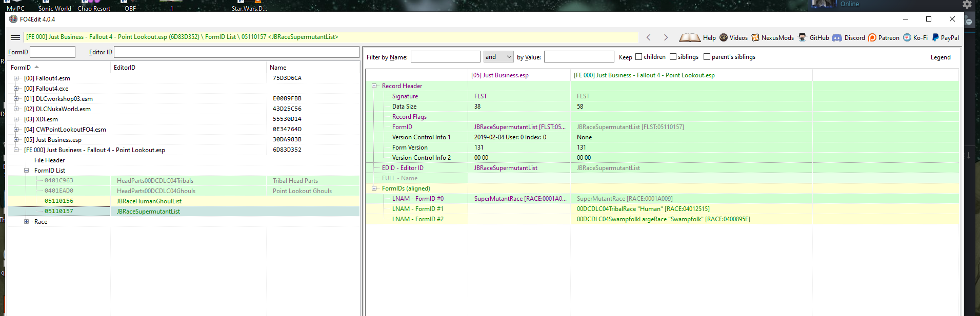Select the LNAM - FormID #1 row
The height and width of the screenshot is (316, 980).
tap(662, 209)
